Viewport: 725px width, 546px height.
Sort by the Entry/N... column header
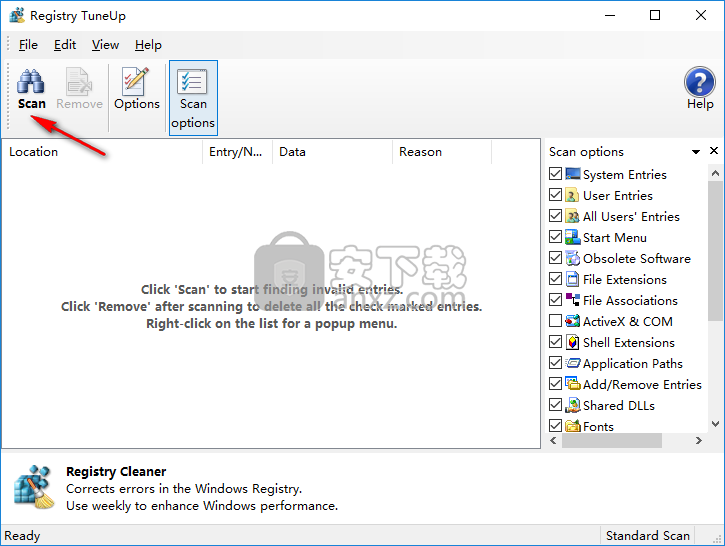click(x=238, y=152)
